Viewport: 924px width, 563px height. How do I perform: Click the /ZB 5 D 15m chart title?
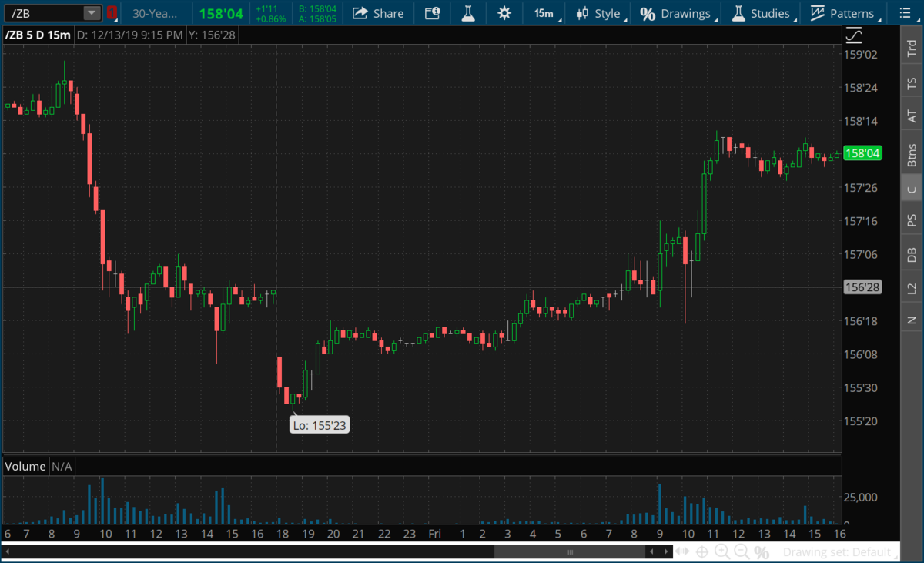click(x=38, y=35)
